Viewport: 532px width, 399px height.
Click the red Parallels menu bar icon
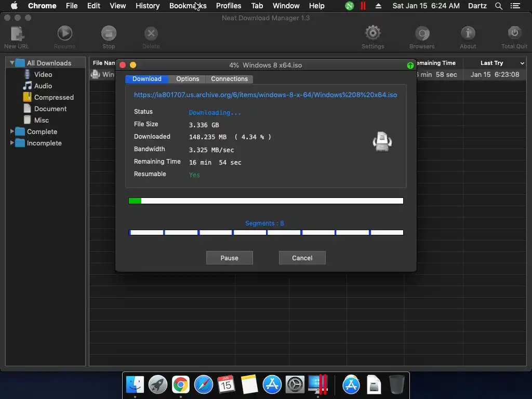pos(363,6)
